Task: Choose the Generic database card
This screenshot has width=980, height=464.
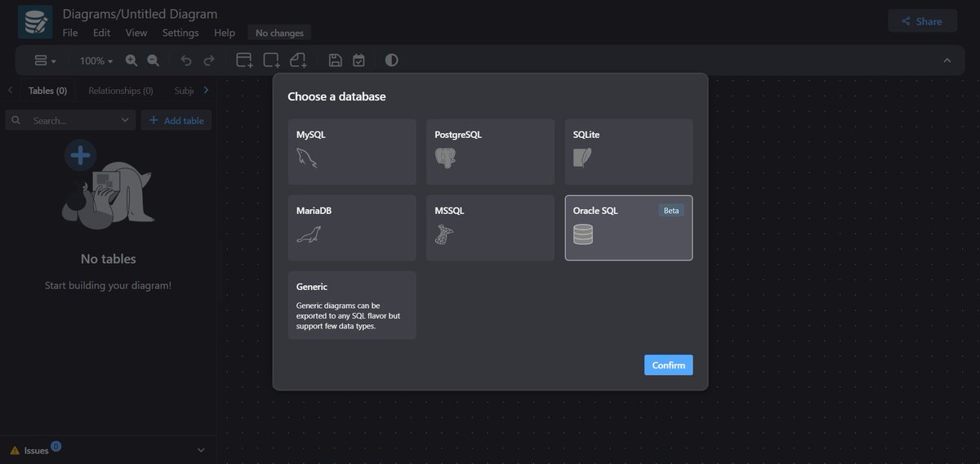Action: [x=352, y=306]
